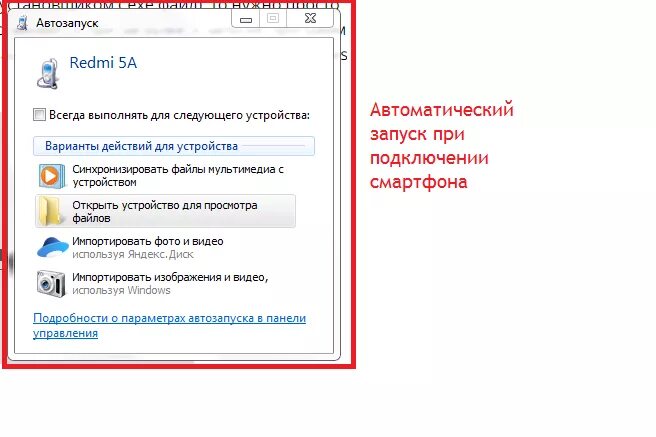656x437 pixels.
Task: Click the camera icon for Windows import
Action: [51, 284]
